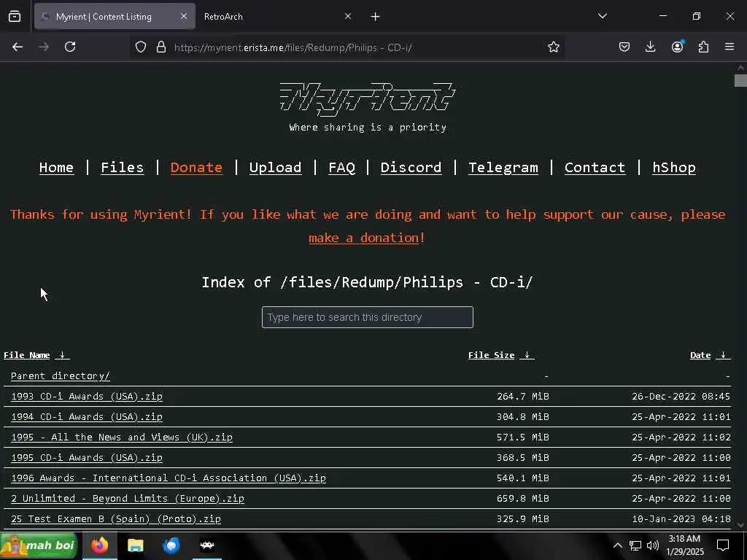Open the Donate link
This screenshot has height=560, width=747.
pyautogui.click(x=196, y=167)
